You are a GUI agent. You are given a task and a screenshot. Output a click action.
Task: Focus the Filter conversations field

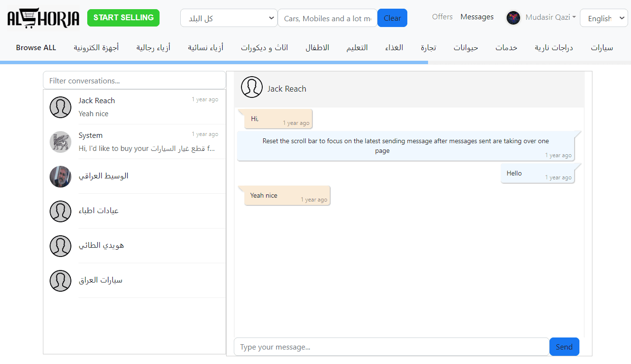134,81
